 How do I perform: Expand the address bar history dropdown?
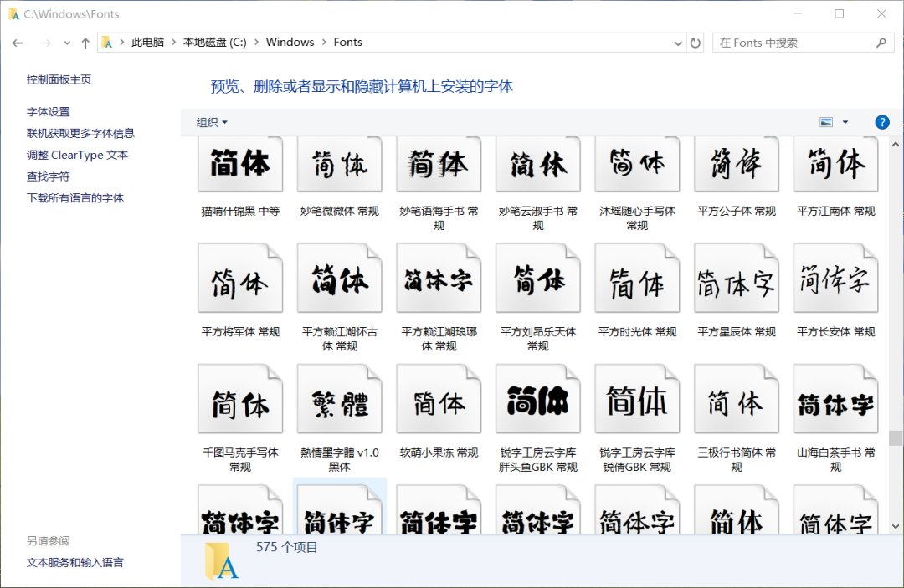(x=678, y=43)
